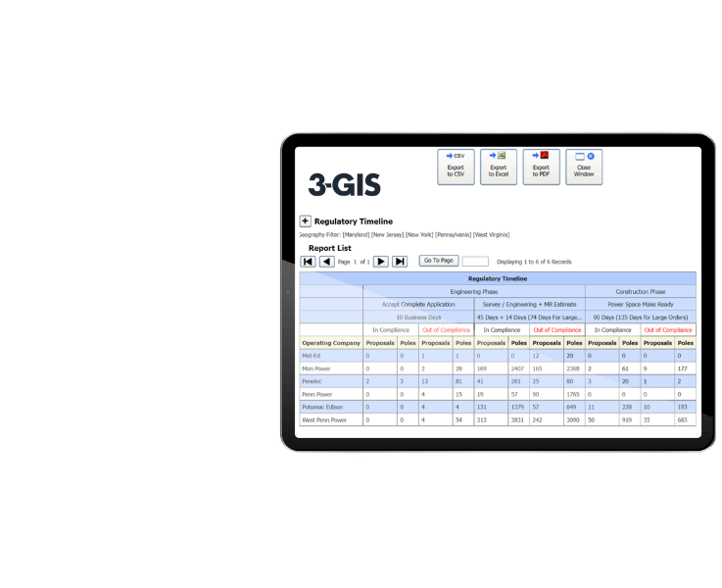This screenshot has height=588, width=722.
Task: Click the Go To Page button
Action: [438, 261]
